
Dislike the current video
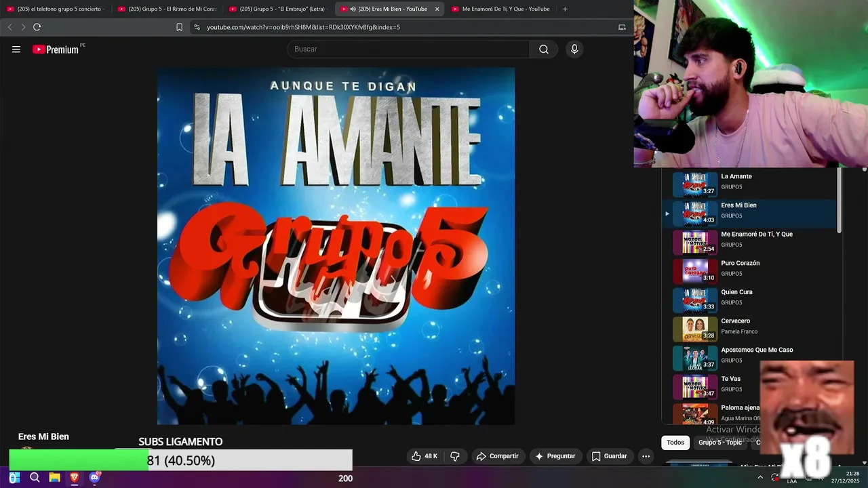(x=455, y=456)
